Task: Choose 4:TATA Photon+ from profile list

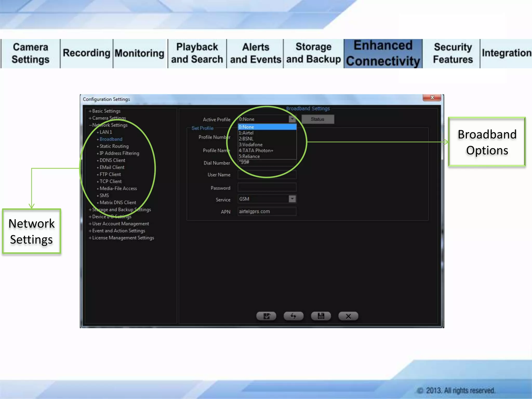Action: (x=267, y=150)
